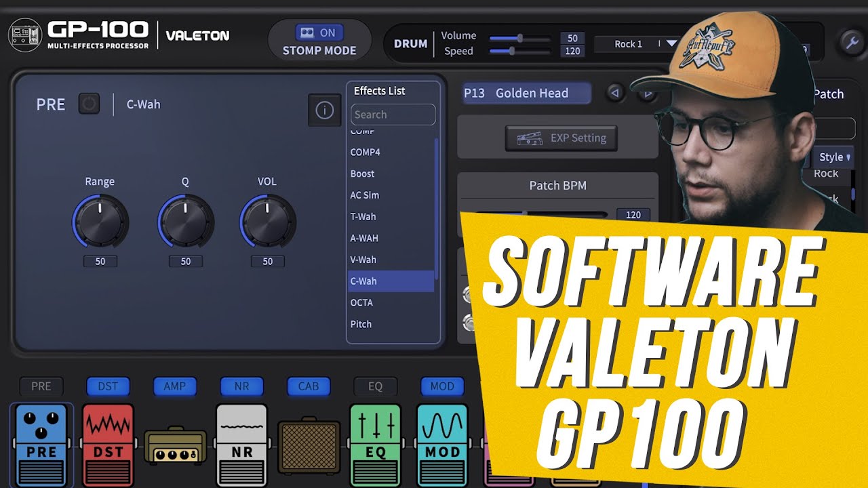Click the GP-100 device logo icon
This screenshot has width=868, height=488.
click(24, 36)
